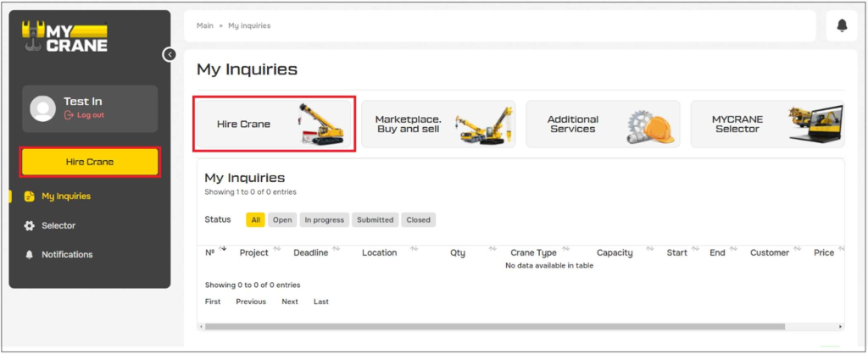868x354 pixels.
Task: Click the sidebar Notifications bell icon
Action: [30, 254]
